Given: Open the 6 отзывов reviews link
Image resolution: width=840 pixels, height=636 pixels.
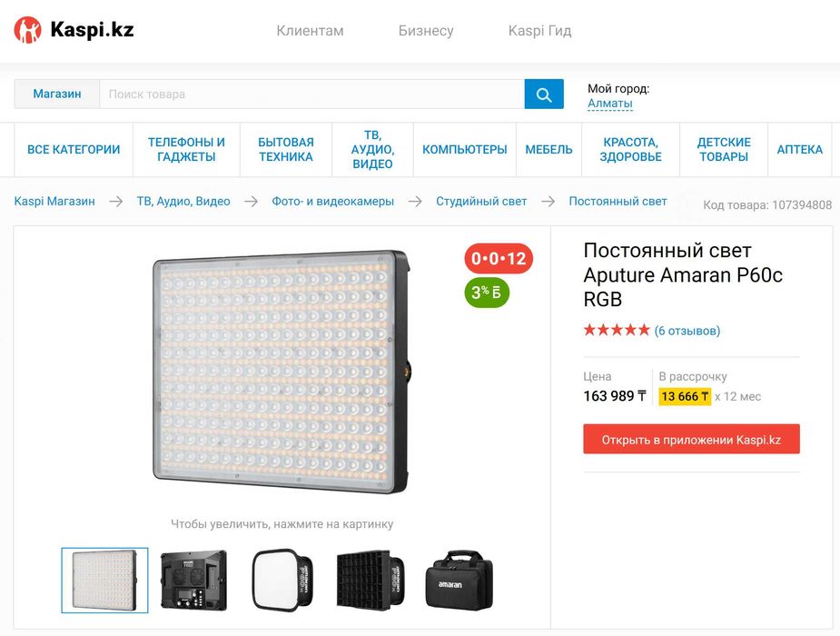Looking at the screenshot, I should pos(687,331).
